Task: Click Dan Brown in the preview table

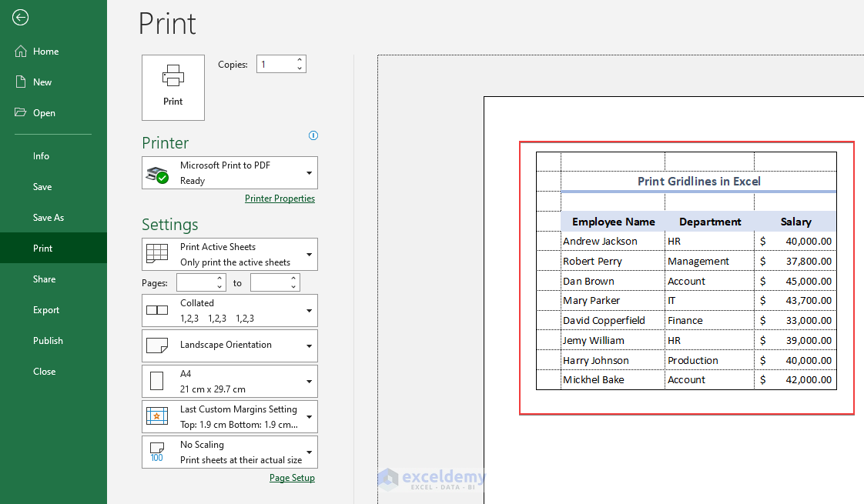Action: click(x=588, y=281)
